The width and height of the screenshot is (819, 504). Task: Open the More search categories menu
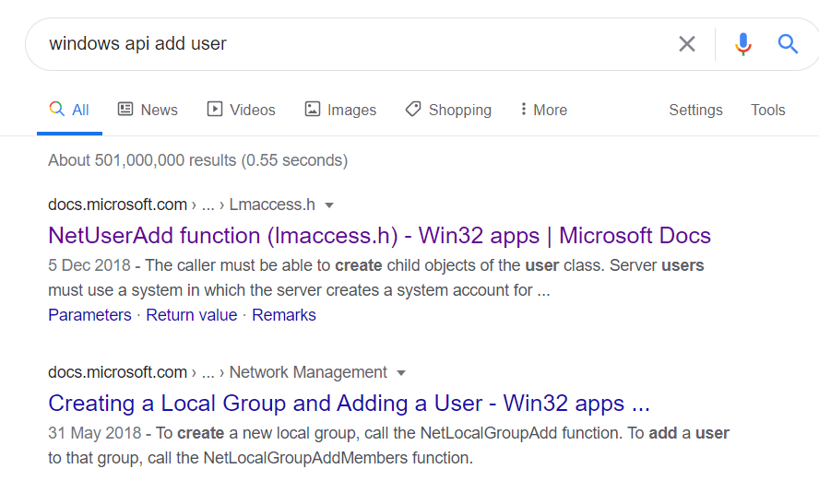click(x=544, y=110)
